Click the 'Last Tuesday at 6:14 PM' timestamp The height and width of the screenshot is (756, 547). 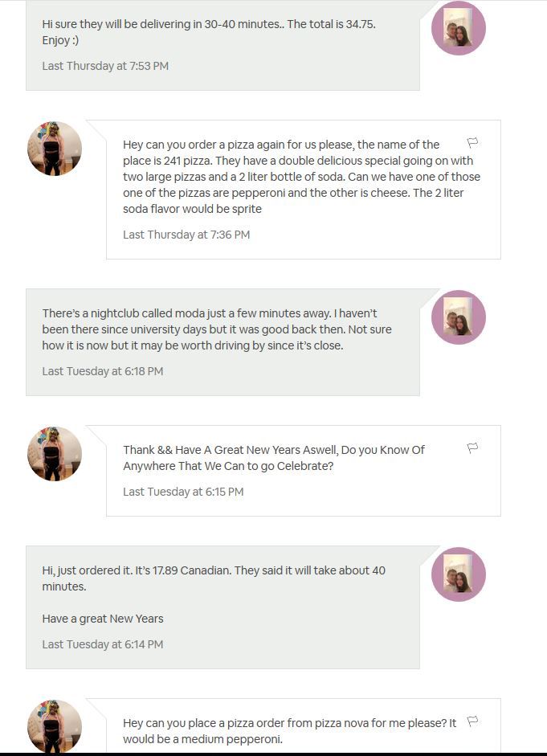pos(103,644)
